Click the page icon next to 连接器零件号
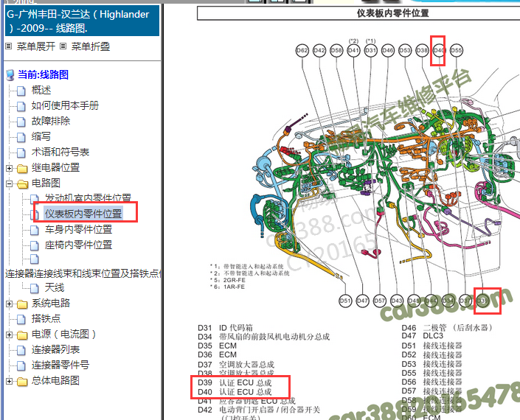 21,365
